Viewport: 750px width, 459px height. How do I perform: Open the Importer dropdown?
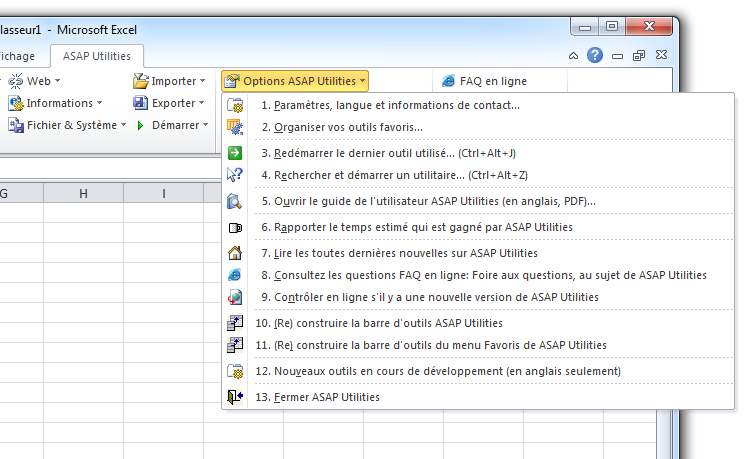coord(203,81)
